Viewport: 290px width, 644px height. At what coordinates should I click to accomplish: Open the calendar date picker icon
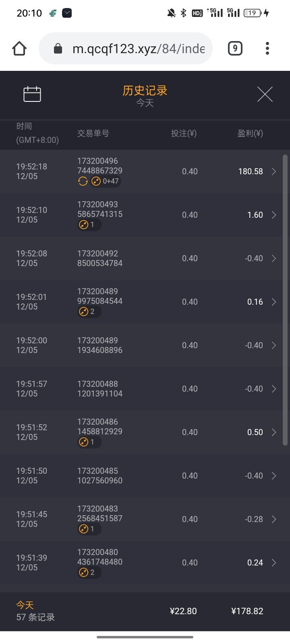click(x=32, y=94)
